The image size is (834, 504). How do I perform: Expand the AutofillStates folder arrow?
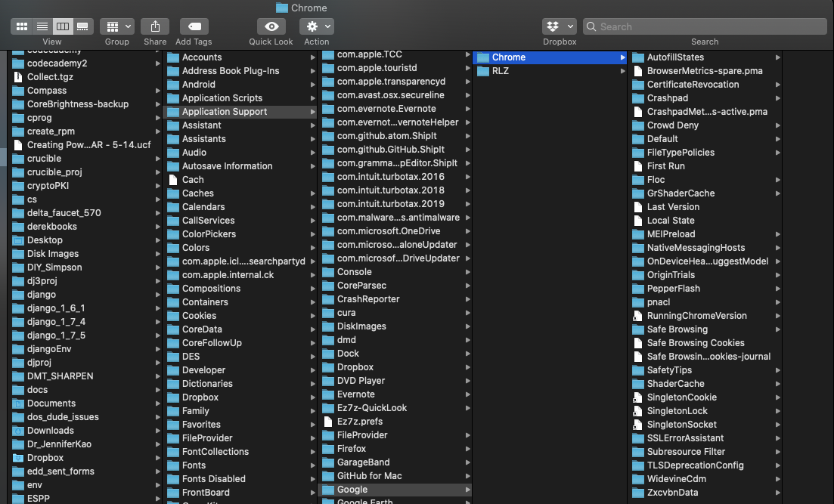point(777,57)
